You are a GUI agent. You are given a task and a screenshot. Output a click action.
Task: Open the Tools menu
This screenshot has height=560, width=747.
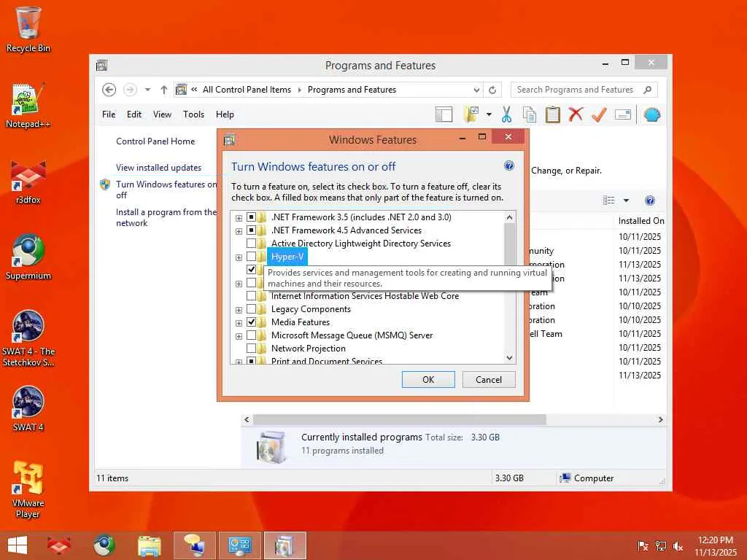coord(193,114)
